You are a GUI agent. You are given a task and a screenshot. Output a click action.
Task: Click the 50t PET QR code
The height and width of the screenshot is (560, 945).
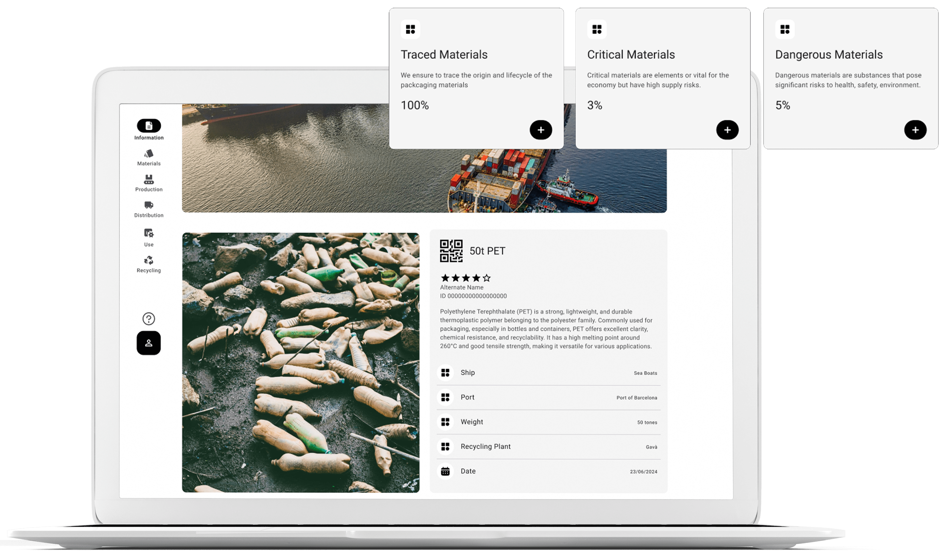click(451, 251)
